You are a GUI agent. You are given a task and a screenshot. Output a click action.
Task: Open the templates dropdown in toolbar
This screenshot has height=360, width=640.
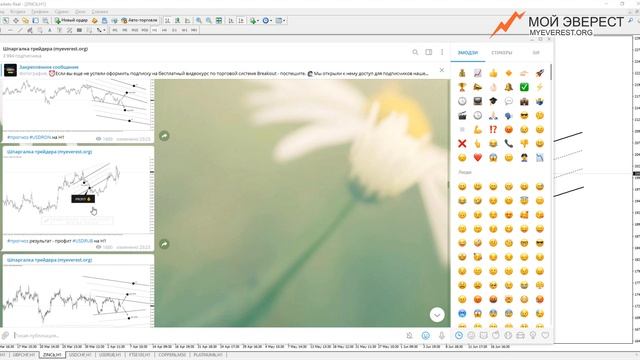[280, 20]
